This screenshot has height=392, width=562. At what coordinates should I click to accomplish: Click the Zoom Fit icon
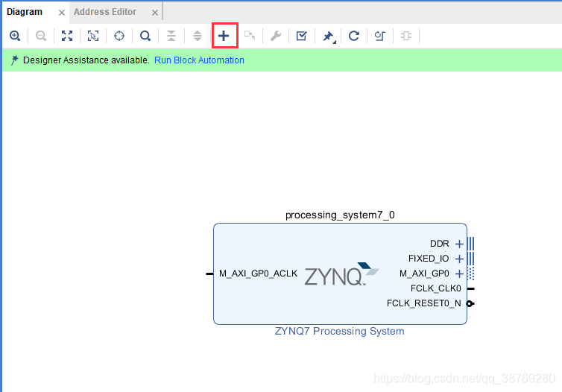[67, 36]
